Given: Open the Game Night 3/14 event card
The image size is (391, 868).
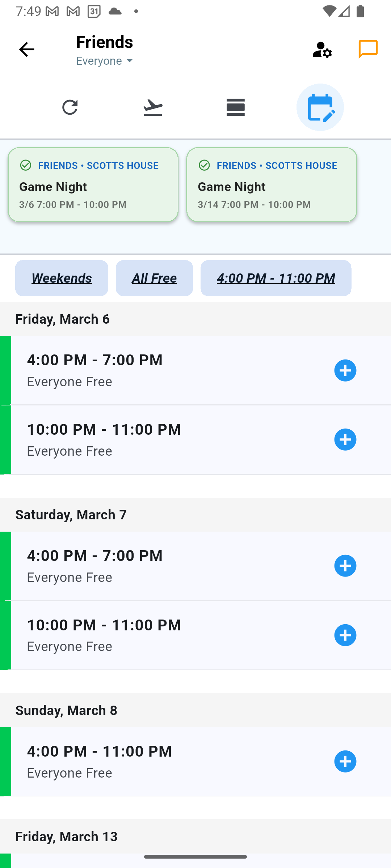Looking at the screenshot, I should coord(272,184).
